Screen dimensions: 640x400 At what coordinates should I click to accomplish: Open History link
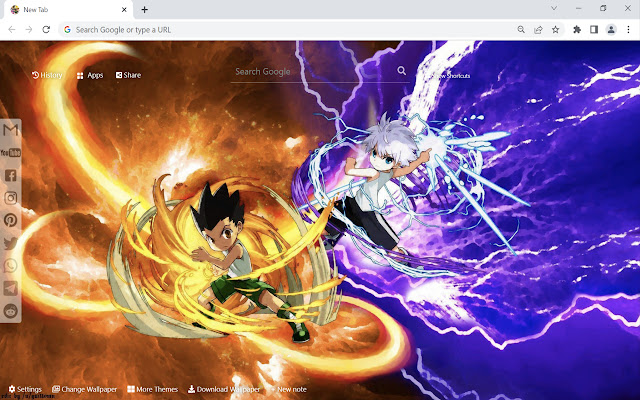[47, 75]
